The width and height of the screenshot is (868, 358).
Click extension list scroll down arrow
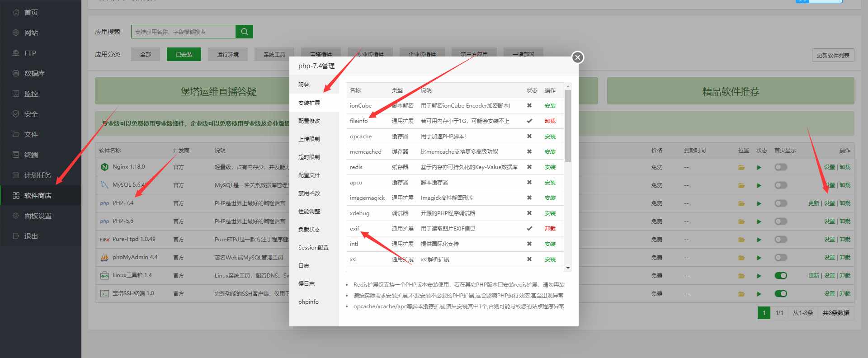click(x=568, y=268)
